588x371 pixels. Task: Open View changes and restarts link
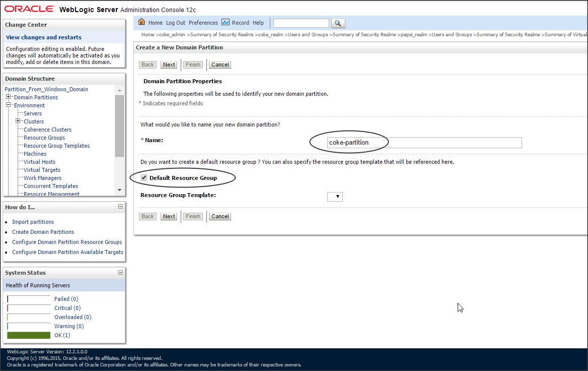pos(43,37)
